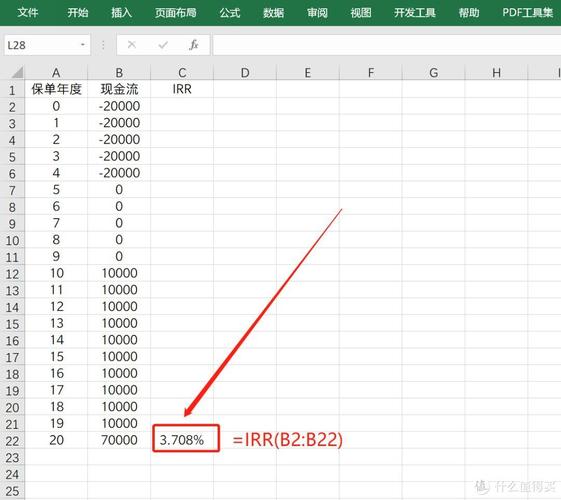Open the 文件 menu tab

[x=28, y=13]
